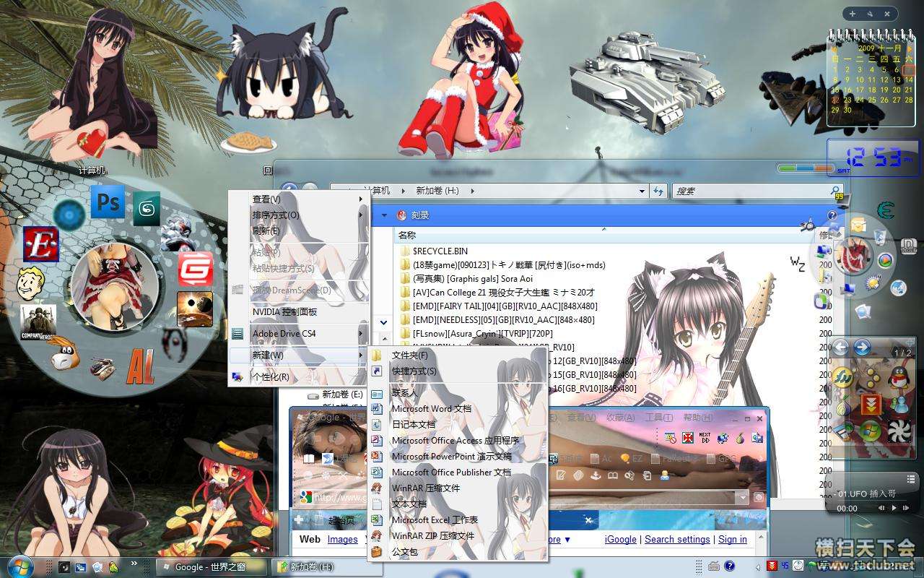The height and width of the screenshot is (578, 924).
Task: Launch Photoshop from the circular dock
Action: click(108, 202)
